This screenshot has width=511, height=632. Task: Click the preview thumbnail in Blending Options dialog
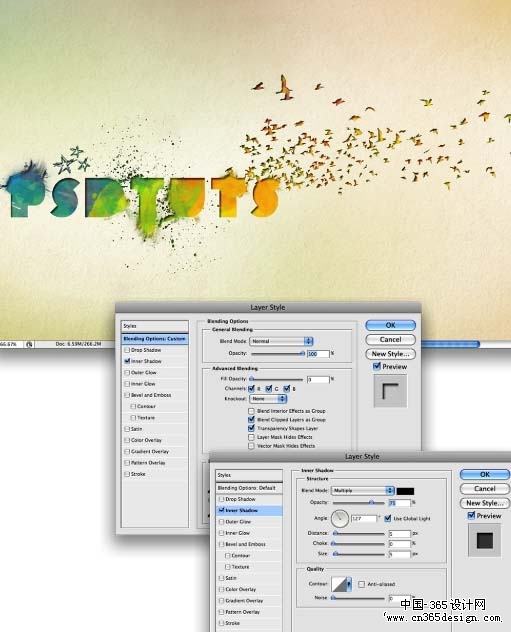390,391
